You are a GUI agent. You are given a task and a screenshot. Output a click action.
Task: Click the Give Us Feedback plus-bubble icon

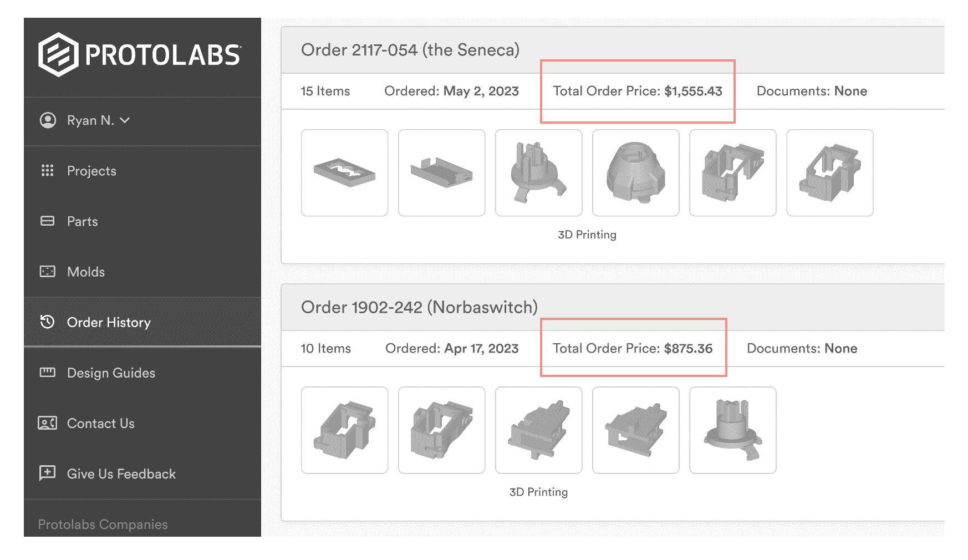[48, 473]
